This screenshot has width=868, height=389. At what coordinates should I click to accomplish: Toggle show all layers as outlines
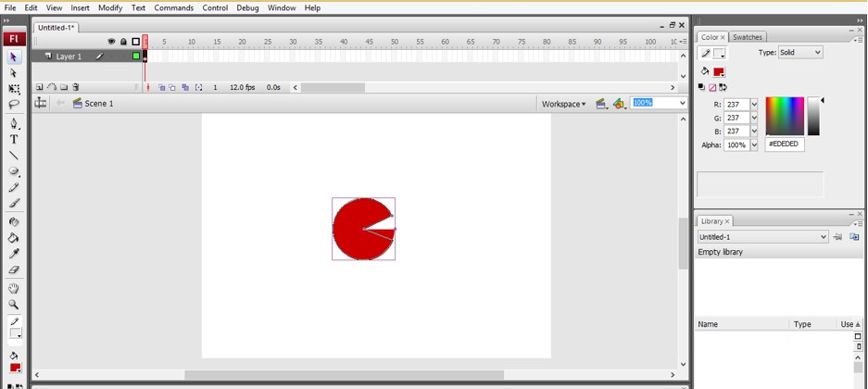[135, 42]
